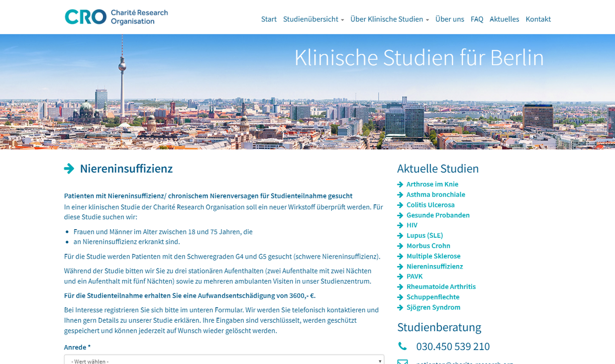The height and width of the screenshot is (364, 615).
Task: Click arrow icon beside sidebar Niereninsuffizienz link
Action: point(400,267)
